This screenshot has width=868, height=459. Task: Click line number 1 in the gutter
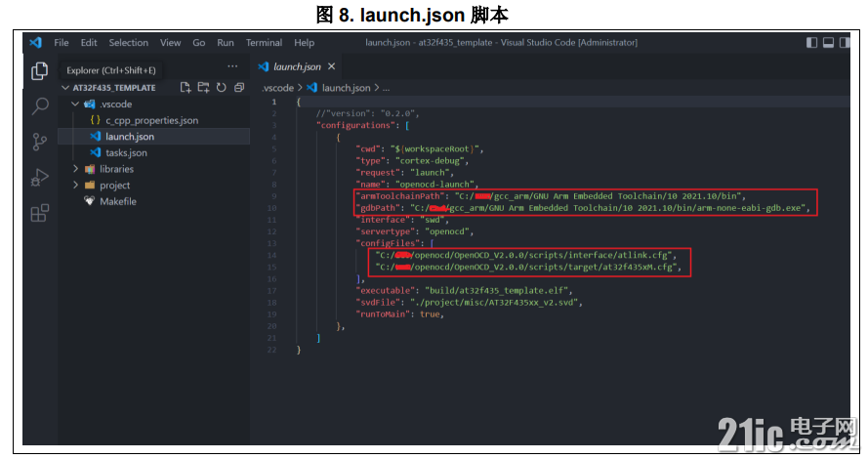273,102
